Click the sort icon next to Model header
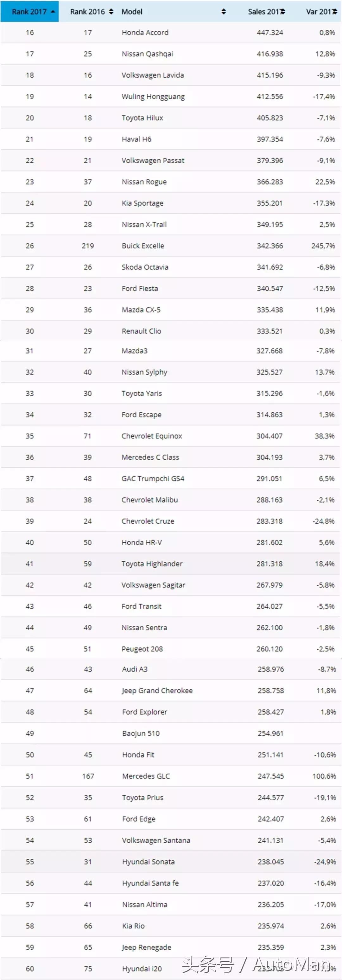 [x=224, y=11]
